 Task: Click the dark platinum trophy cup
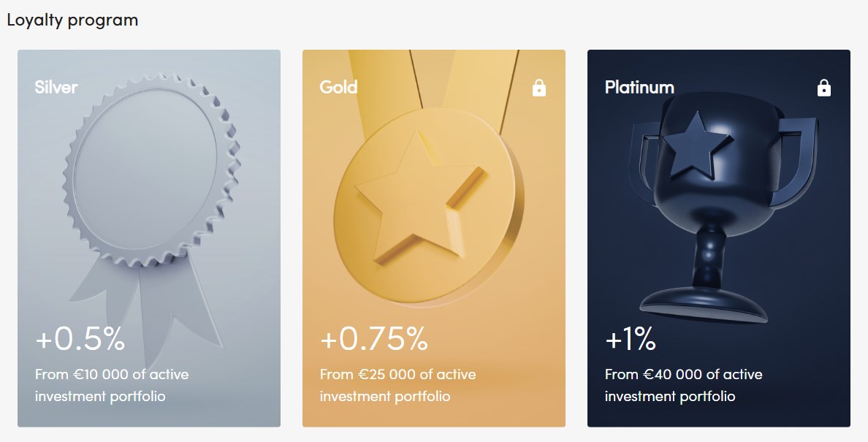(723, 207)
